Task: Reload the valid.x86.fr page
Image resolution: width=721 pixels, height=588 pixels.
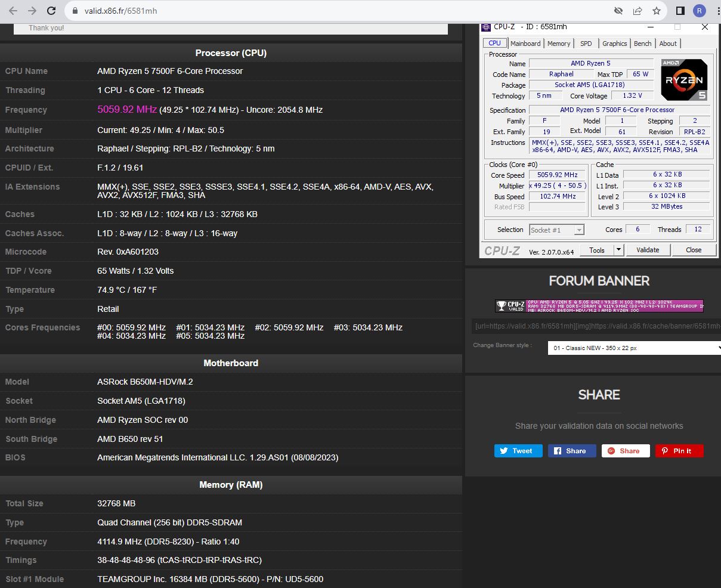Action: pos(52,11)
